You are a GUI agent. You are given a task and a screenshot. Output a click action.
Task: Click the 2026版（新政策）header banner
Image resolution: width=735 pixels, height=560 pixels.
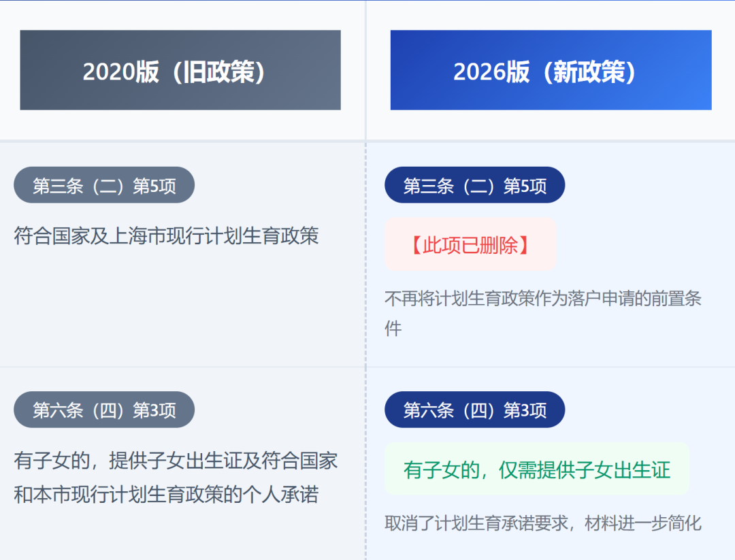(550, 69)
